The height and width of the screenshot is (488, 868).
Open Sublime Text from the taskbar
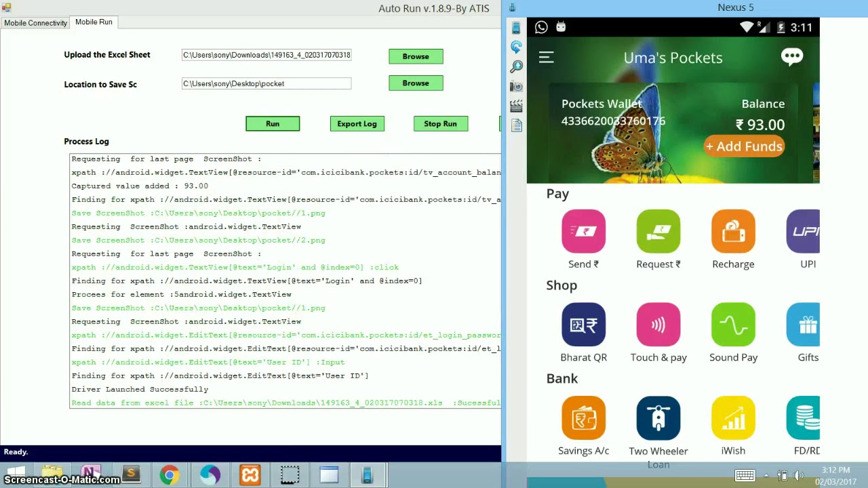[130, 475]
